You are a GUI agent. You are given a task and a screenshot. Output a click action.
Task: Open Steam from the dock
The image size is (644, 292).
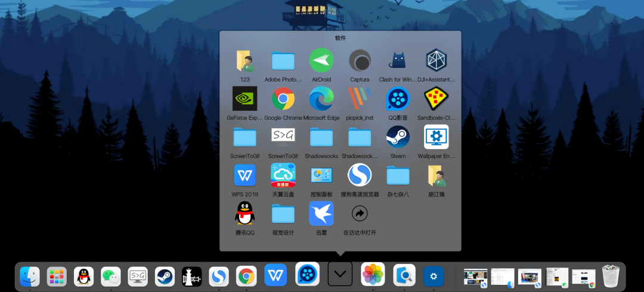[x=165, y=277]
